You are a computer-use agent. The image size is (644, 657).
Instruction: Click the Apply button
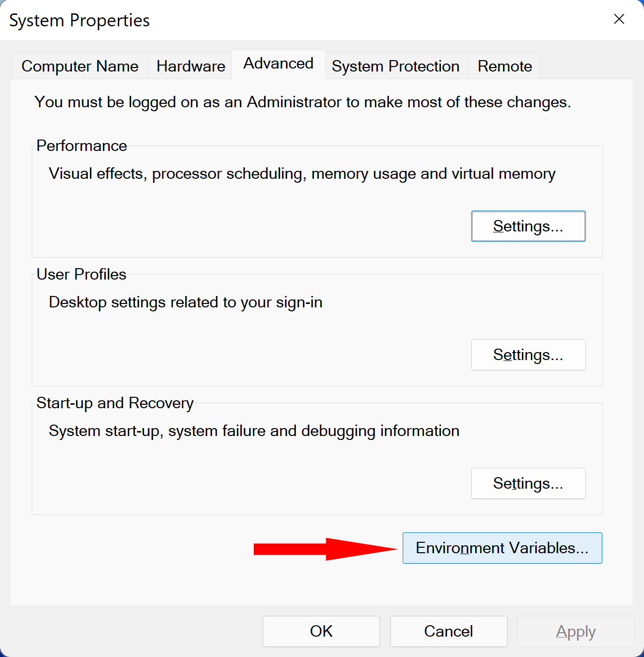[x=575, y=631]
